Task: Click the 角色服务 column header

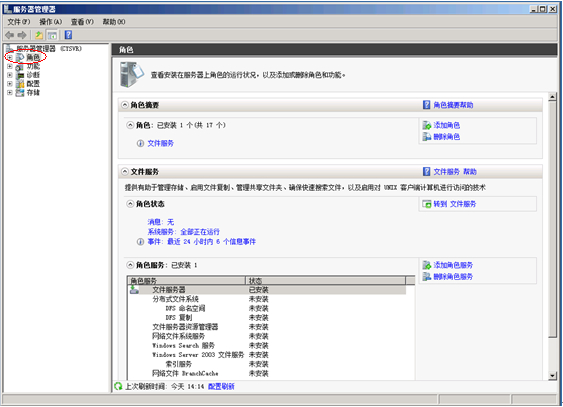Action: (x=186, y=281)
